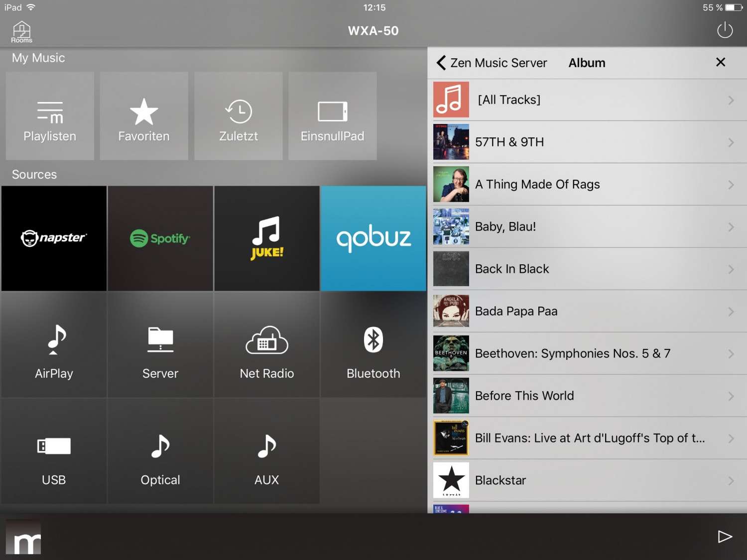747x560 pixels.
Task: Open [All Tracks] music note icon
Action: 451,100
